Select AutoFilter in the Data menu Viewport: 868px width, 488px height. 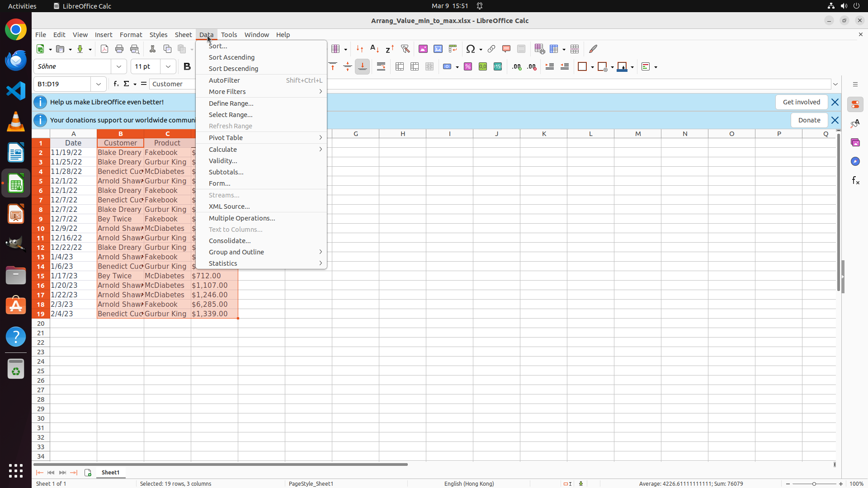[x=261, y=80]
